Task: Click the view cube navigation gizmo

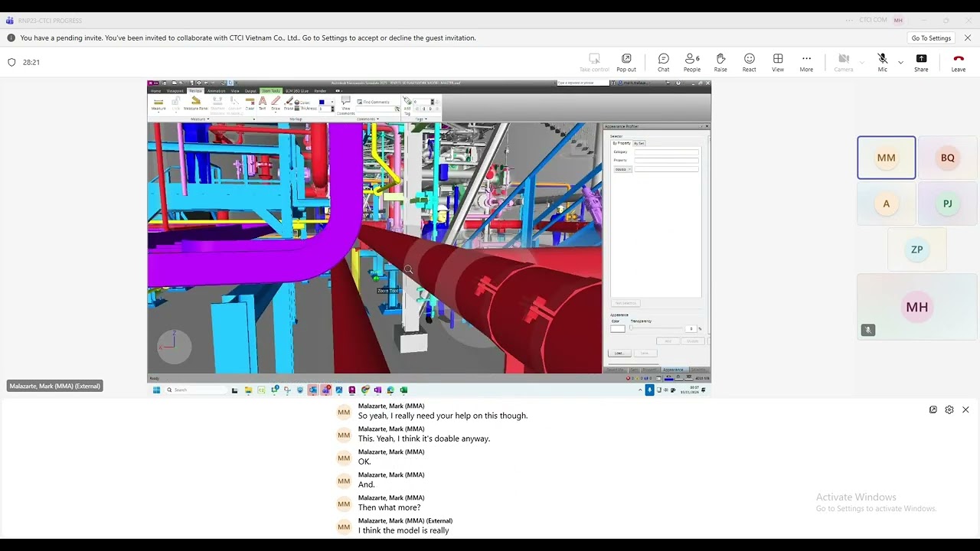Action: click(175, 347)
